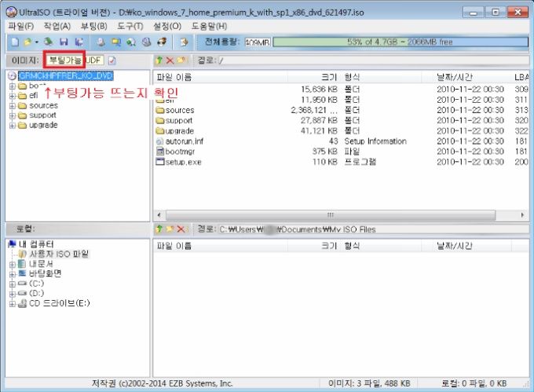Open the 부팅(B) menu
The height and width of the screenshot is (392, 534).
[94, 26]
